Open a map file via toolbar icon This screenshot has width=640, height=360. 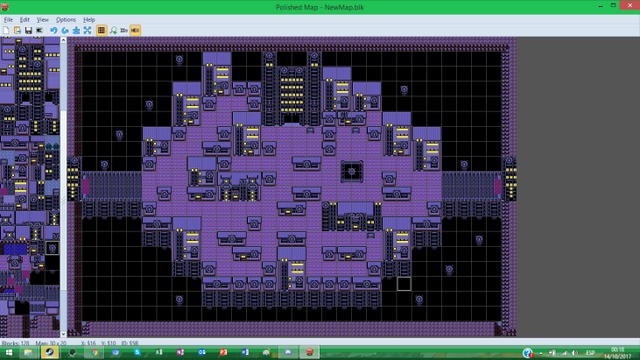point(17,30)
